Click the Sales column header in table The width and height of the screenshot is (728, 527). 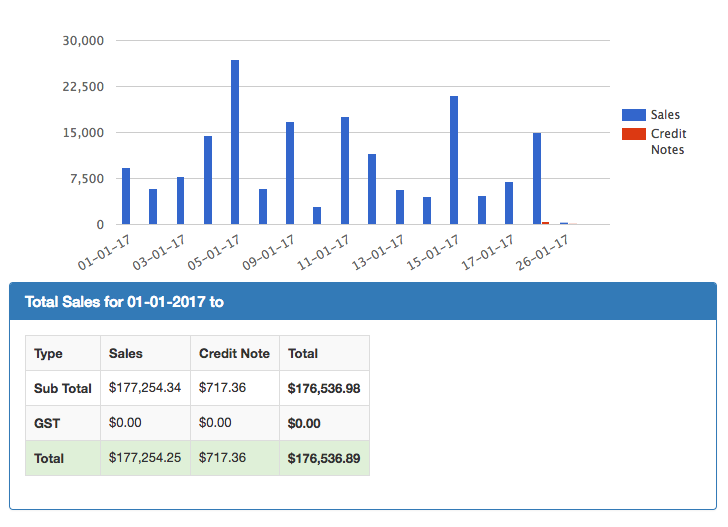tap(126, 353)
